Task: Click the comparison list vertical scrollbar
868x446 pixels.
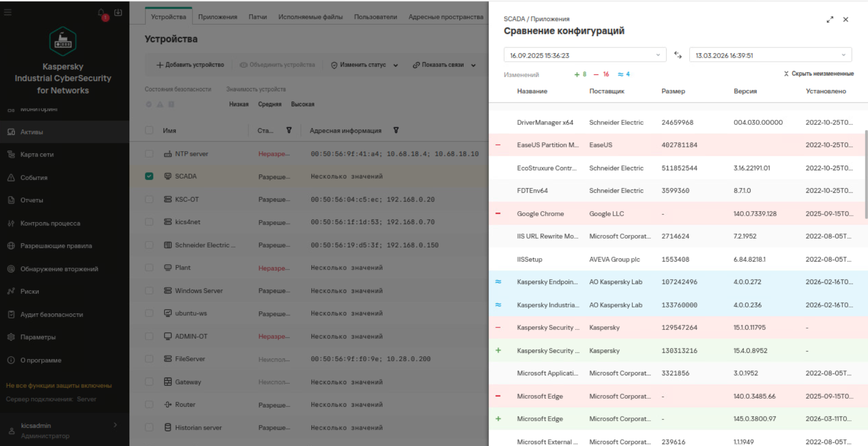Action: pyautogui.click(x=866, y=173)
